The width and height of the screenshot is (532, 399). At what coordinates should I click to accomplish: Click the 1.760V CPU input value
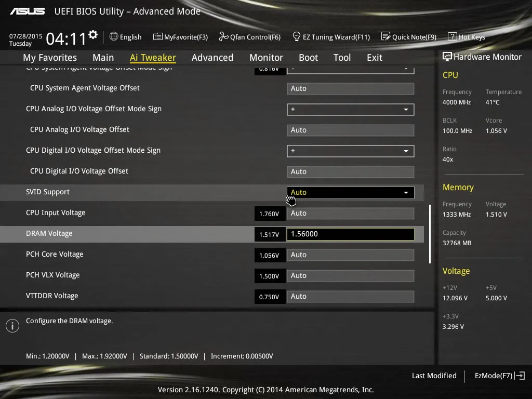click(x=270, y=214)
